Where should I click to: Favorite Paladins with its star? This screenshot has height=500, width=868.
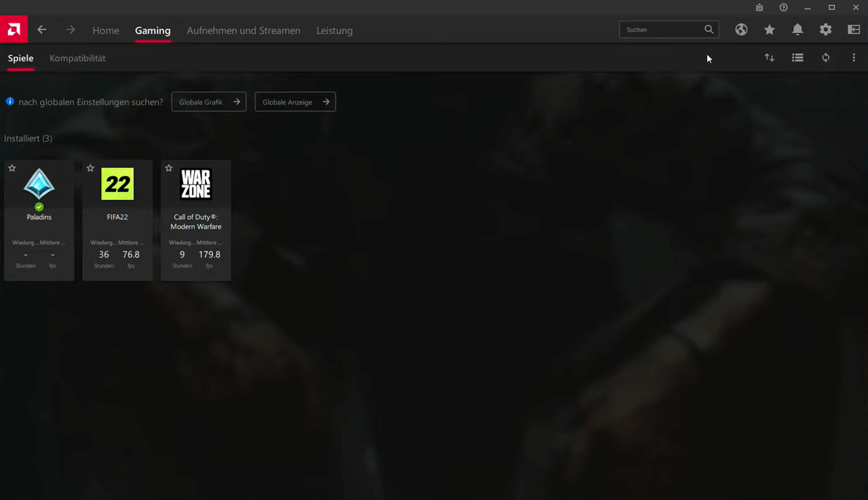tap(12, 168)
